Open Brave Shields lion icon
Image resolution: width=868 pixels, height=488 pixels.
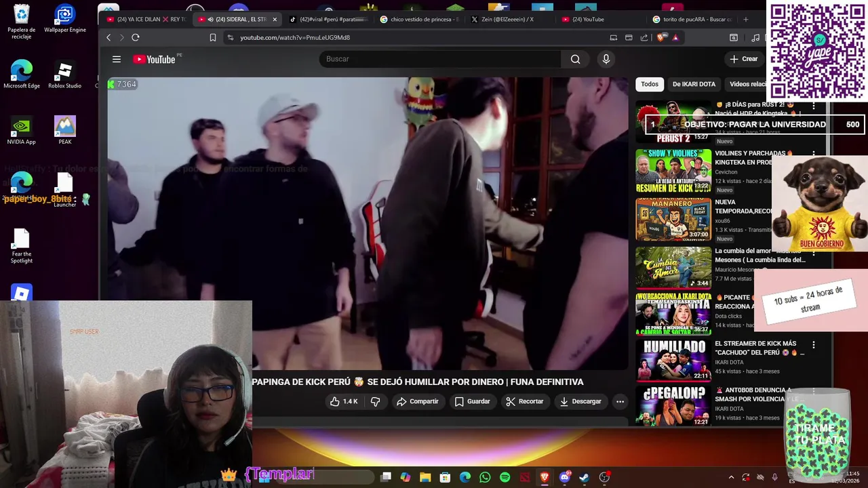pos(661,37)
